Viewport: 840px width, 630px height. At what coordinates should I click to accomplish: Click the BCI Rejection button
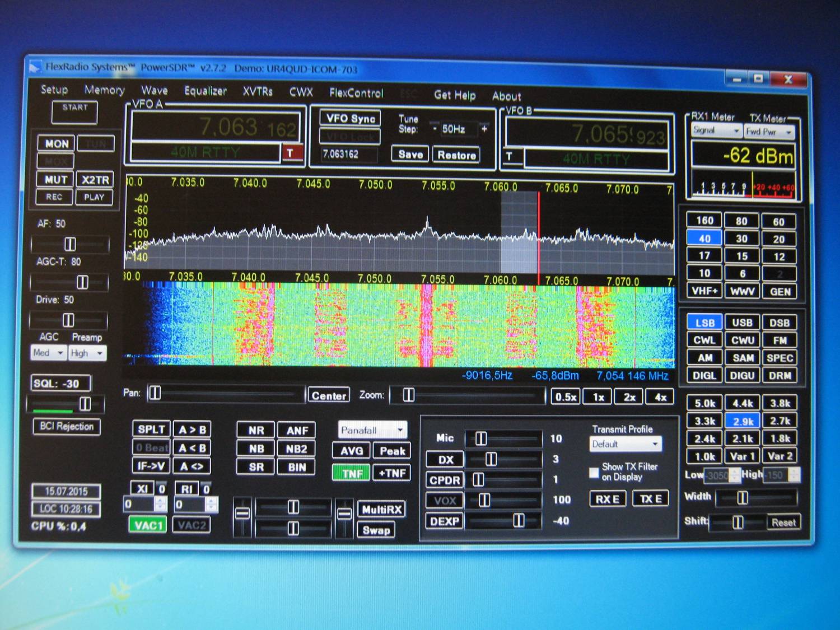click(x=67, y=427)
